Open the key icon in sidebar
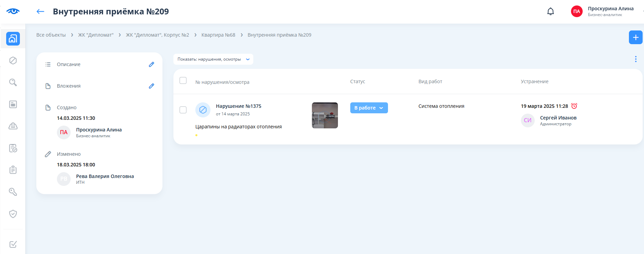The image size is (644, 254). click(13, 192)
